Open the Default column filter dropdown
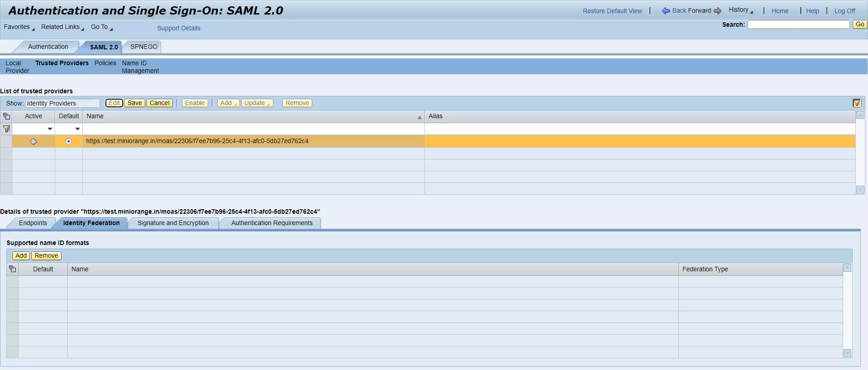Image resolution: width=868 pixels, height=370 pixels. pyautogui.click(x=77, y=129)
